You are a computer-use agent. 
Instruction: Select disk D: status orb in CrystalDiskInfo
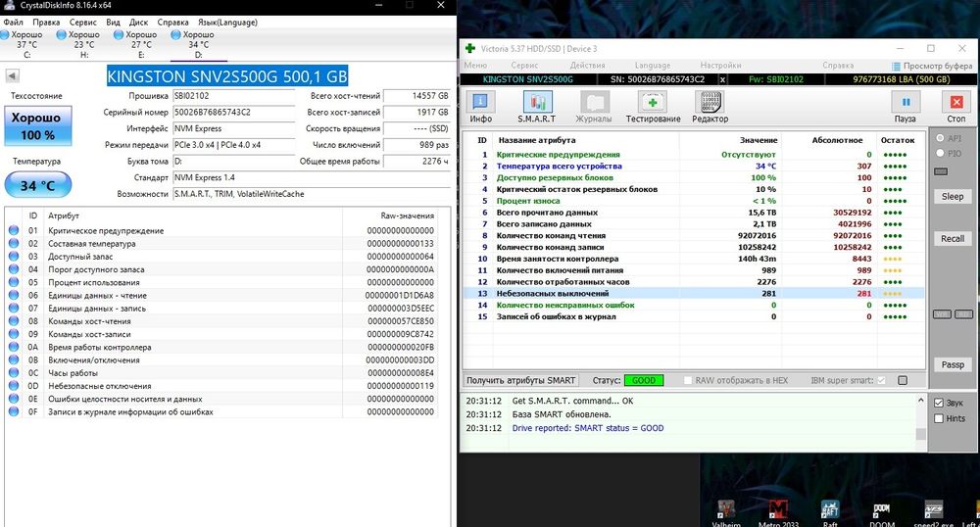[175, 35]
